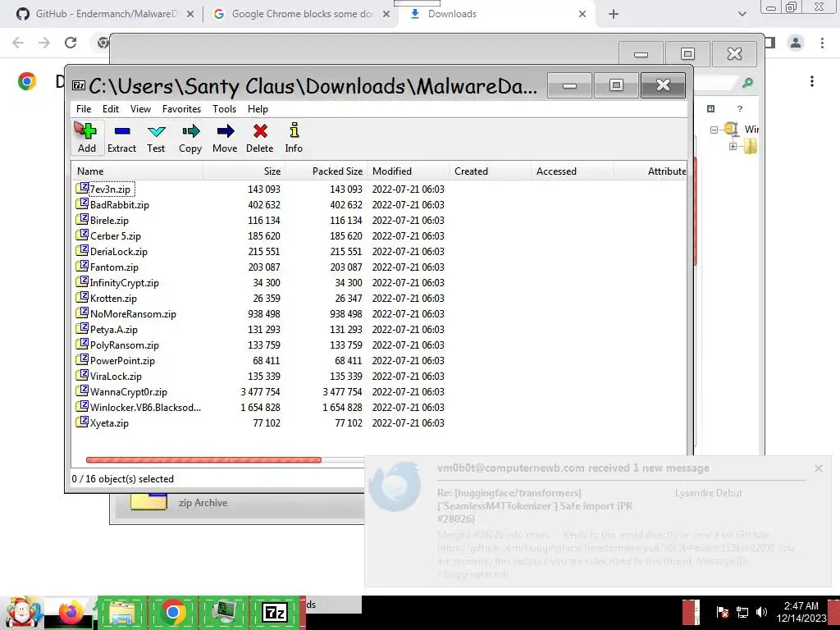Select the Krotten.zip file
This screenshot has width=840, height=630.
point(113,299)
